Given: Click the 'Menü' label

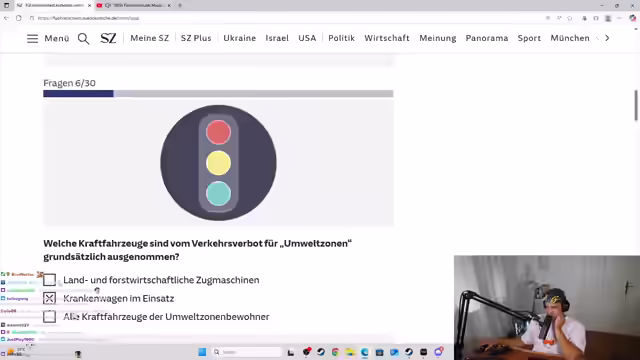Looking at the screenshot, I should pos(57,38).
